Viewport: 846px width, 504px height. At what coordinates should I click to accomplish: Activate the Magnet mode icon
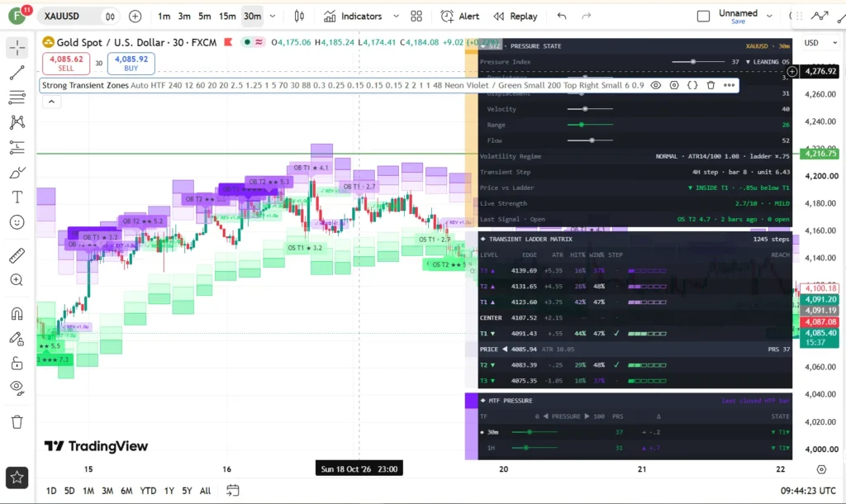pos(17,313)
